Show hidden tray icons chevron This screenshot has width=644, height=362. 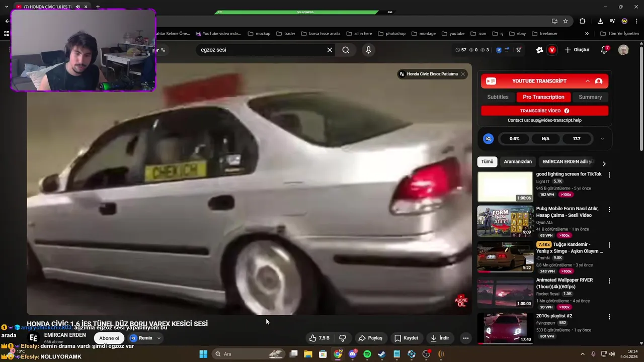(x=583, y=354)
